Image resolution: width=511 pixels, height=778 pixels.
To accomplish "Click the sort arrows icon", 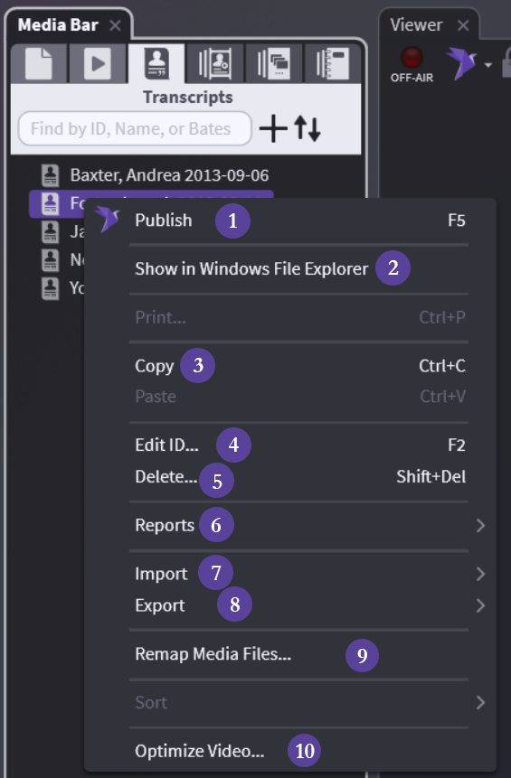I will tap(307, 129).
